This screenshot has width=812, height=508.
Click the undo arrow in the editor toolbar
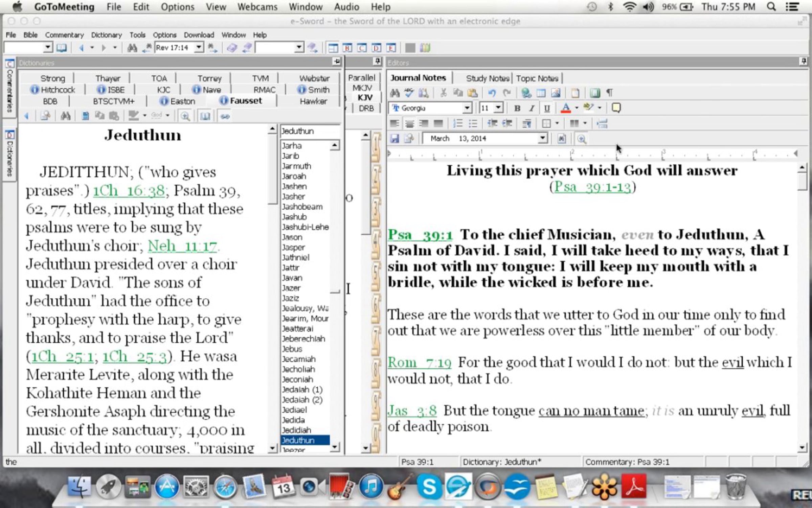pyautogui.click(x=492, y=92)
